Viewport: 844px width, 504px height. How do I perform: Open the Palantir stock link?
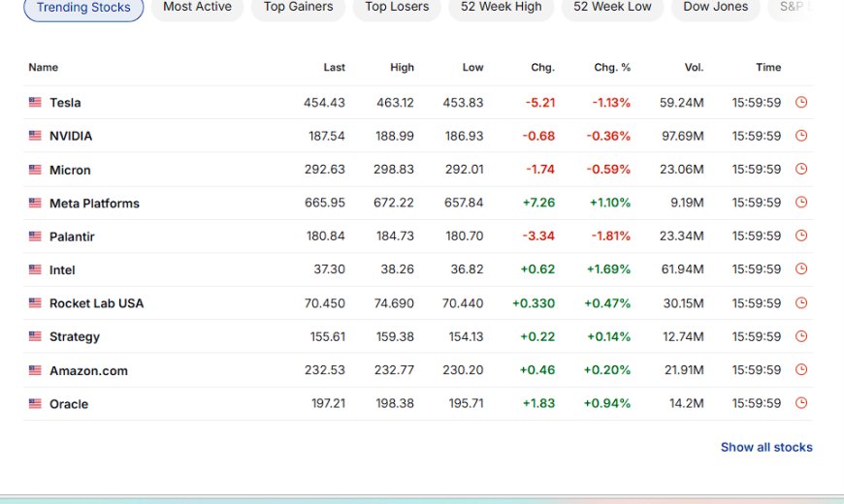pyautogui.click(x=72, y=236)
